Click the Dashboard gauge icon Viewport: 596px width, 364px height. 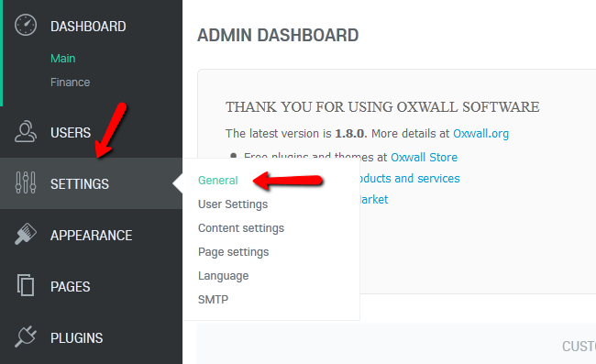tap(26, 25)
